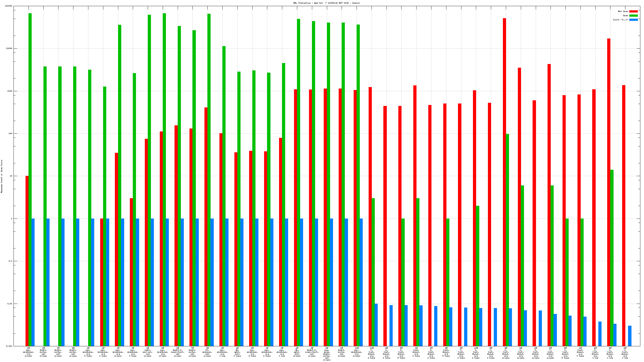Image resolution: width=644 pixels, height=362 pixels.
Task: Click the red Not Spam legend swatch
Action: (x=633, y=11)
